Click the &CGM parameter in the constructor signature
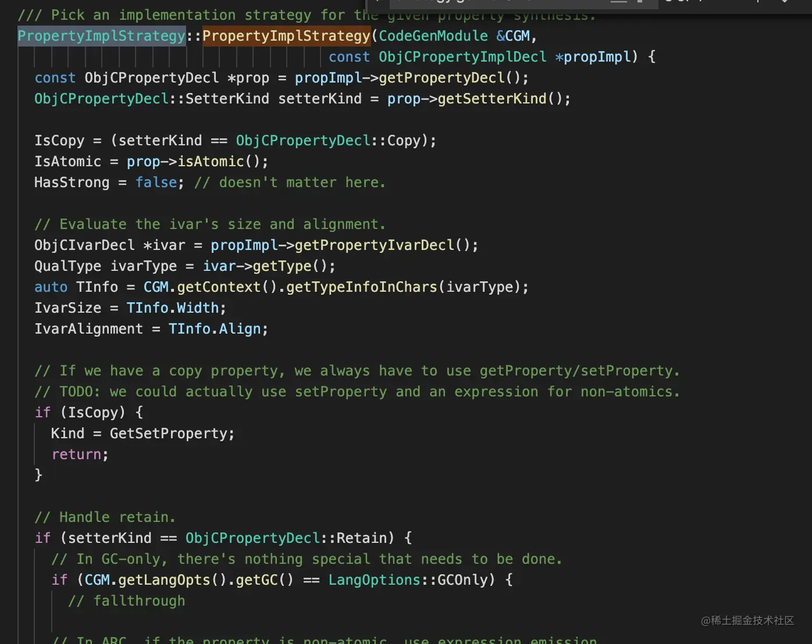 click(513, 36)
